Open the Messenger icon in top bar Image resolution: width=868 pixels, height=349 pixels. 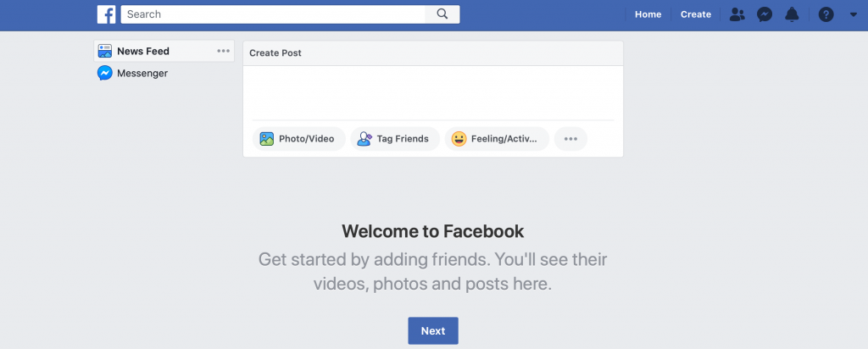pyautogui.click(x=765, y=15)
